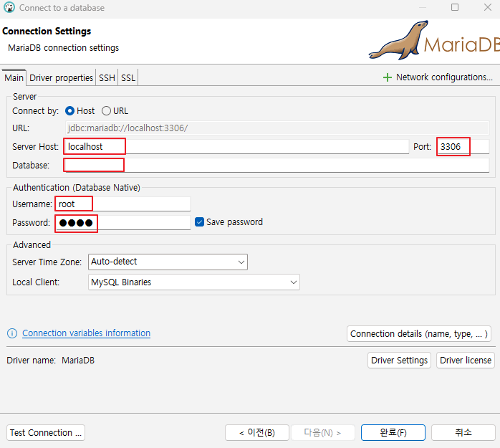
Task: Select the Host radio button
Action: (69, 111)
